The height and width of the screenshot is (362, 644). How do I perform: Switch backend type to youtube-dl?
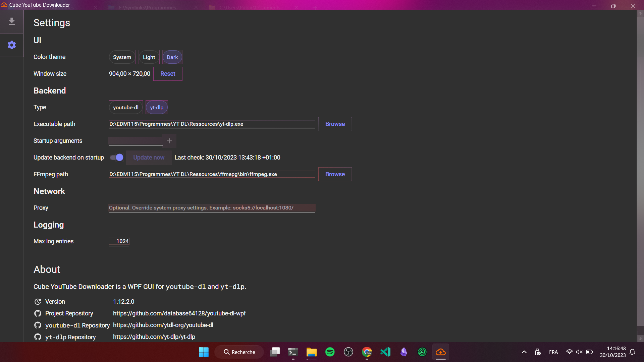coord(125,107)
